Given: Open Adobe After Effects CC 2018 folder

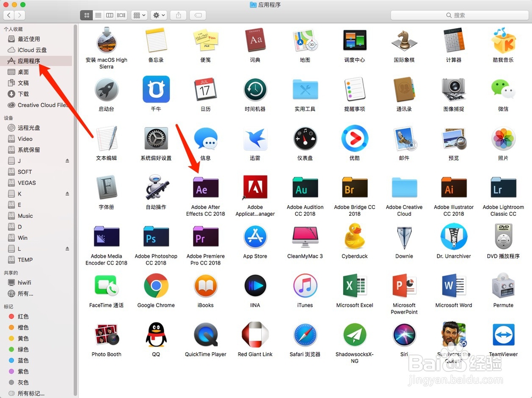Looking at the screenshot, I should [x=205, y=188].
